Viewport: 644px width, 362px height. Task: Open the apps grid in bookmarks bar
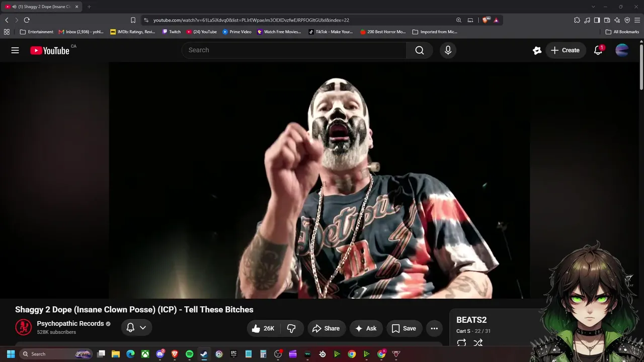click(x=7, y=32)
